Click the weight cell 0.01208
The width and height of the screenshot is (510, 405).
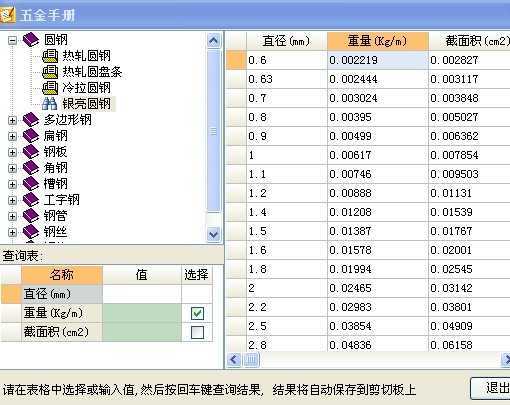tap(378, 212)
